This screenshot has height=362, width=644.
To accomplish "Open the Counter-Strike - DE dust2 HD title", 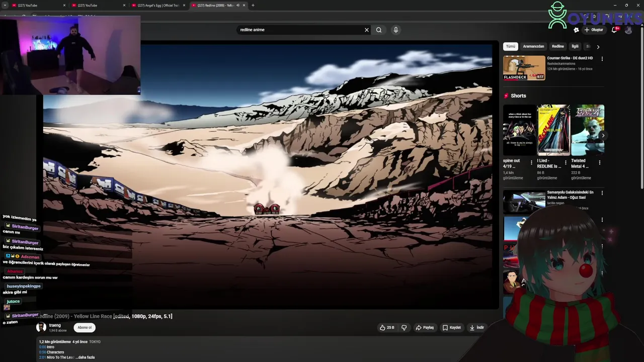I will 570,58.
